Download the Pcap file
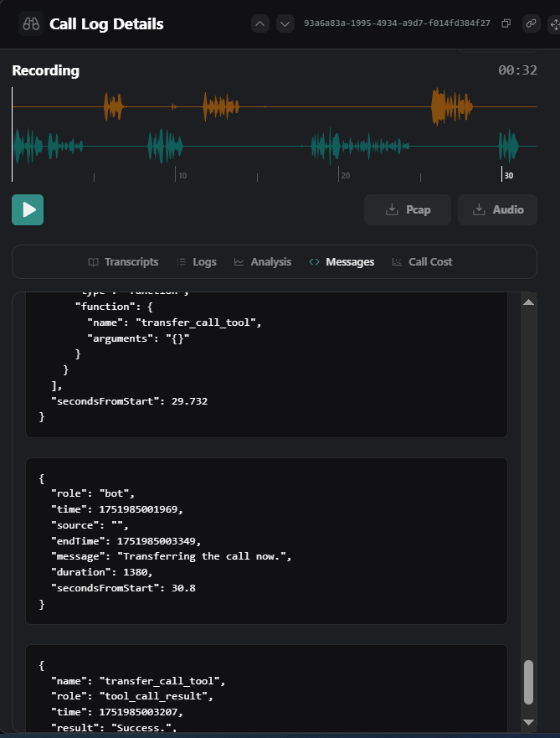 pyautogui.click(x=408, y=209)
